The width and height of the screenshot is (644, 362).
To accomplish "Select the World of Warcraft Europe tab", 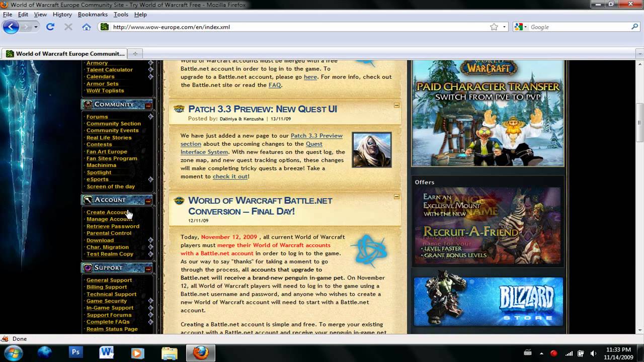I will pos(65,53).
